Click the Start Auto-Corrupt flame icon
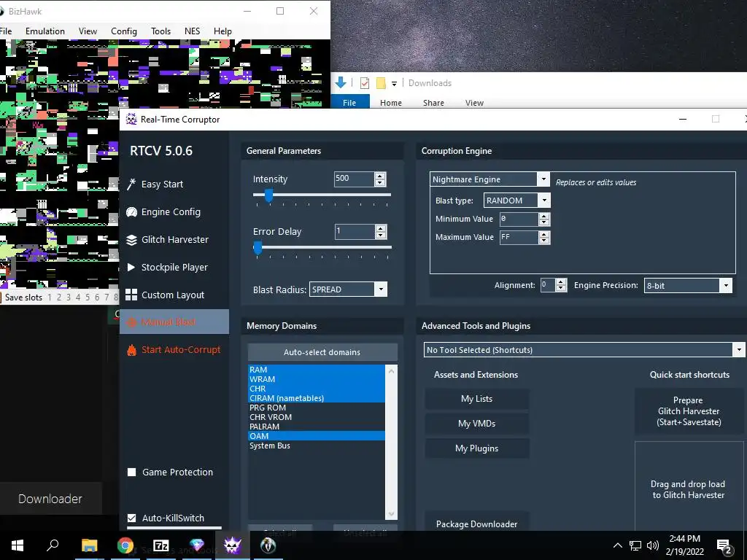 tap(131, 350)
